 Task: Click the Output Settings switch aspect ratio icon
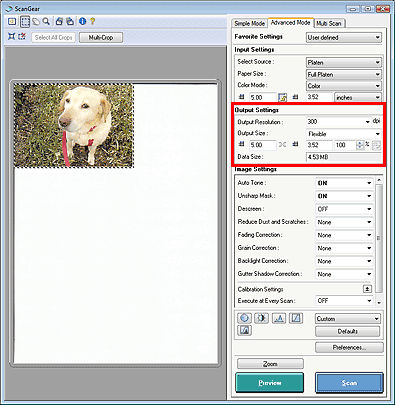click(376, 145)
